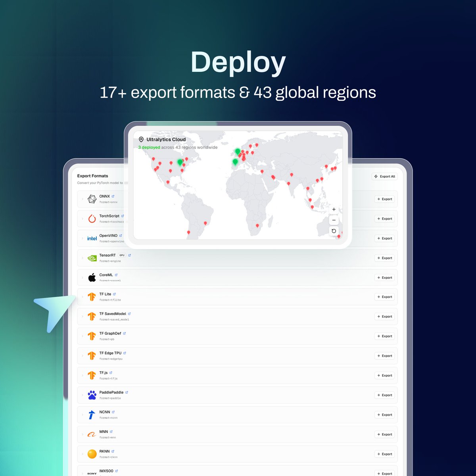The image size is (476, 476).
Task: Click the TF SavedModel TensorFlow logo
Action: click(92, 317)
